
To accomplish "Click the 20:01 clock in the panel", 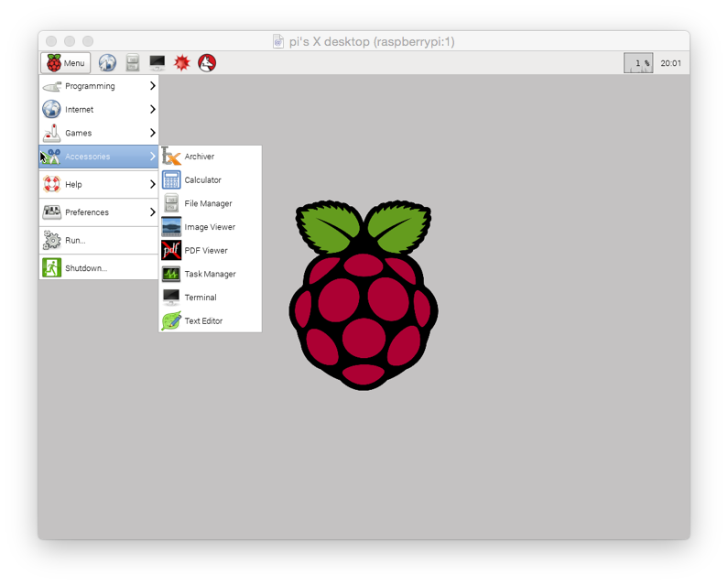I will [x=671, y=63].
